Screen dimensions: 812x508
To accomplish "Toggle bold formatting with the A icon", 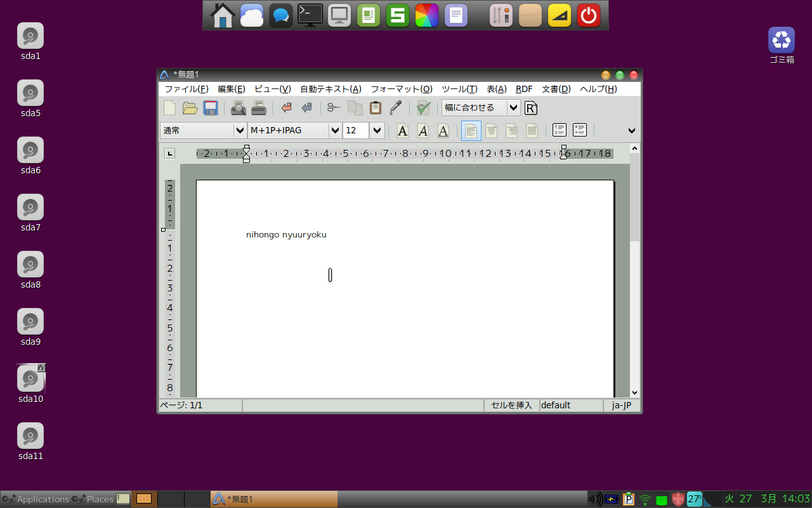I will (402, 130).
